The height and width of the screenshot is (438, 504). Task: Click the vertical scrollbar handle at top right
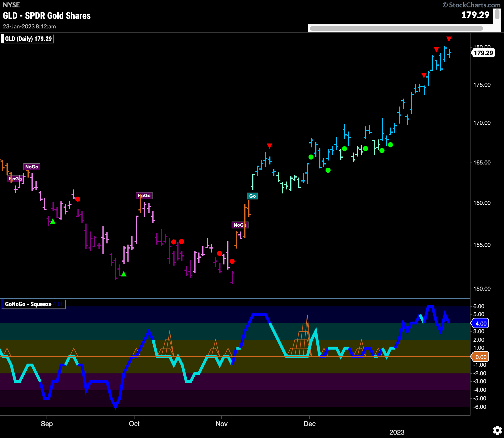pyautogui.click(x=497, y=14)
